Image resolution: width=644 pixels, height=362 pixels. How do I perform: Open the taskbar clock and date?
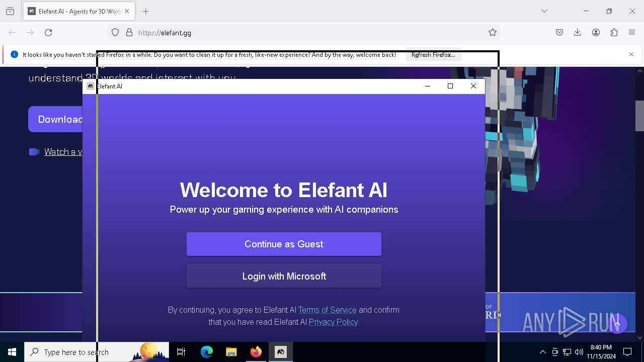coord(601,352)
